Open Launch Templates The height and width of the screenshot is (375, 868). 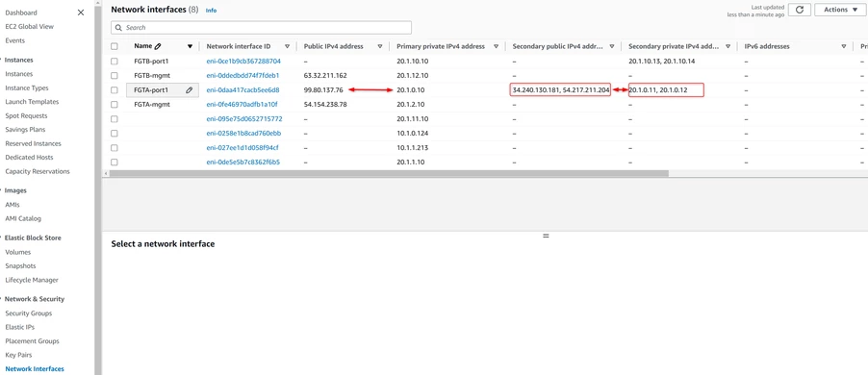point(32,102)
